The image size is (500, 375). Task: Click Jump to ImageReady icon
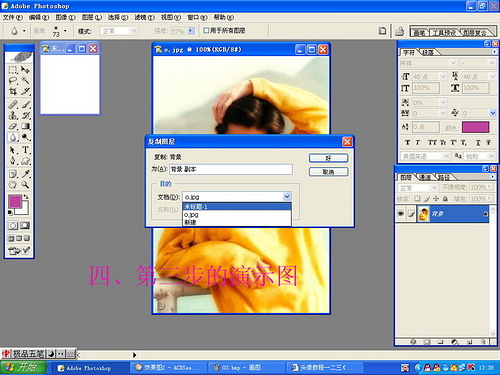point(19,251)
